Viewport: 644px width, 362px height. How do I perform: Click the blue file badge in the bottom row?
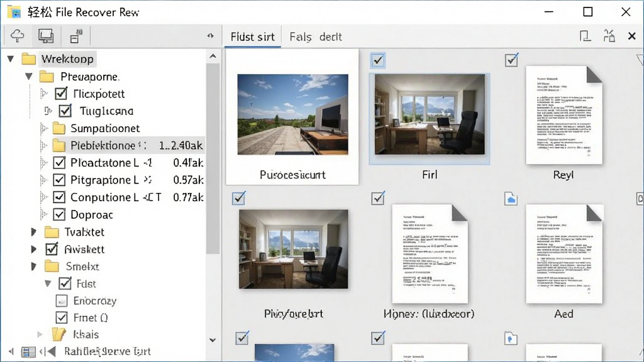[511, 339]
